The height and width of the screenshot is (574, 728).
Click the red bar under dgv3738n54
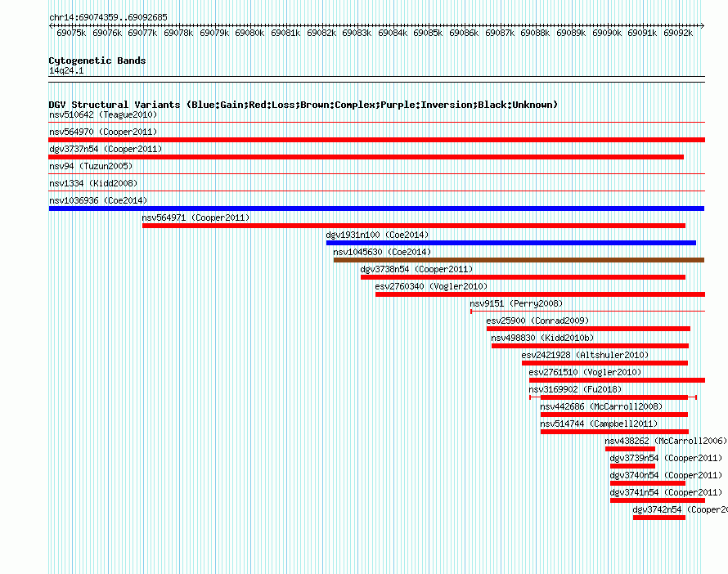click(524, 277)
